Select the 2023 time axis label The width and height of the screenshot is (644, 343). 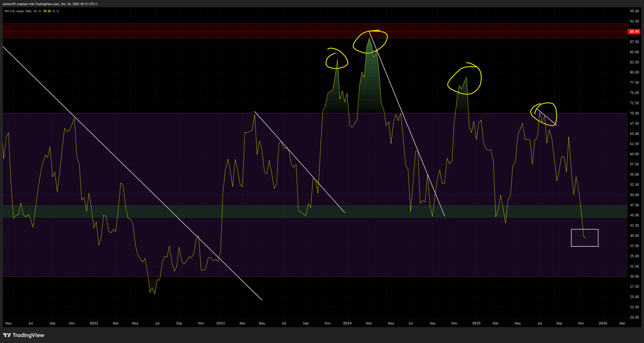tap(221, 323)
